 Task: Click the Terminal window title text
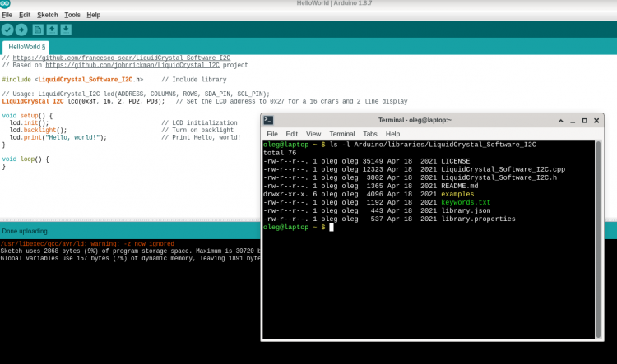point(415,120)
